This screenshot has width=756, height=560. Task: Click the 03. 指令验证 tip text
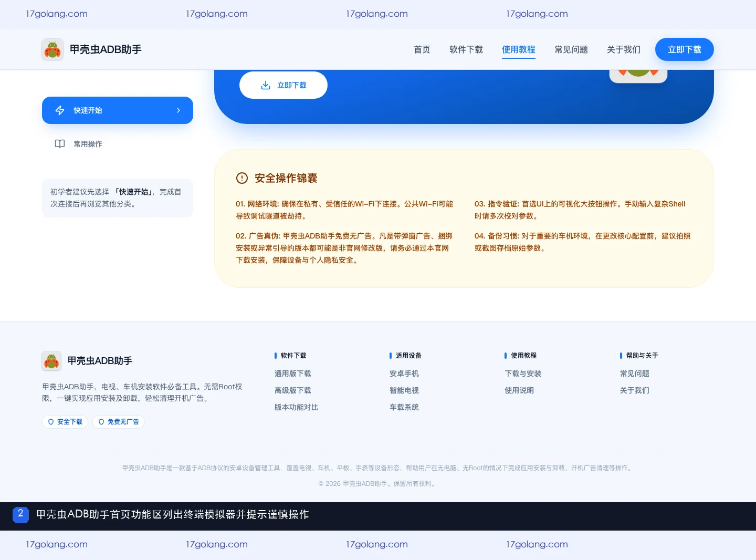[x=580, y=210]
